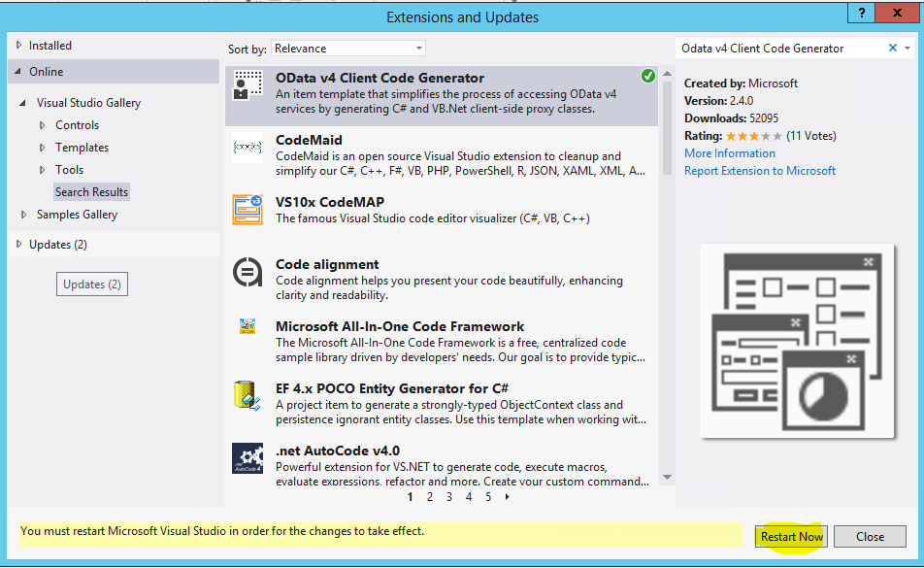Viewport: 924px width, 568px height.
Task: Collapse the Online category
Action: click(17, 71)
